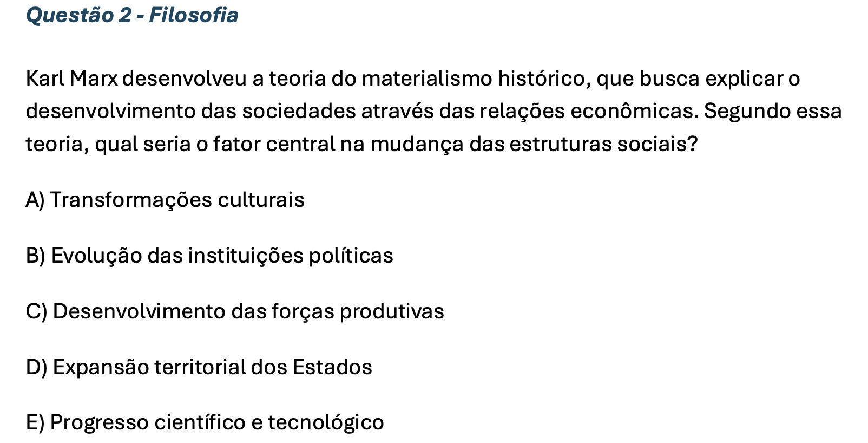Click the letter B) before Evolução
868x443 pixels.
[36, 256]
